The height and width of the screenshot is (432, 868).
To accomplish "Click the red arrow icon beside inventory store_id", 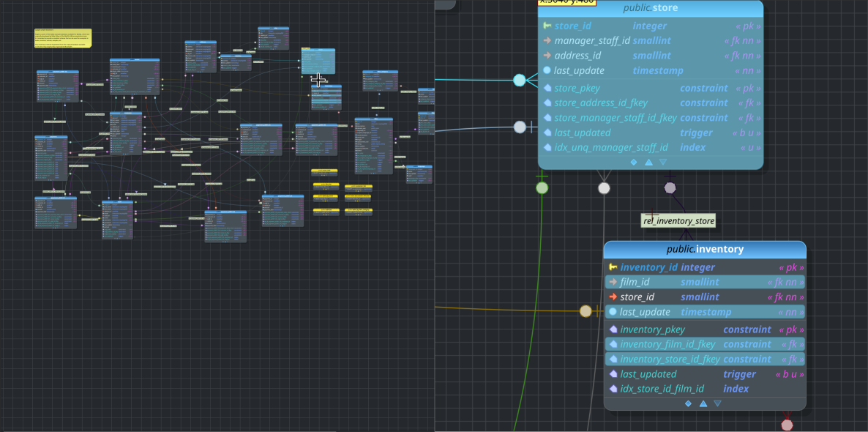I will coord(613,297).
